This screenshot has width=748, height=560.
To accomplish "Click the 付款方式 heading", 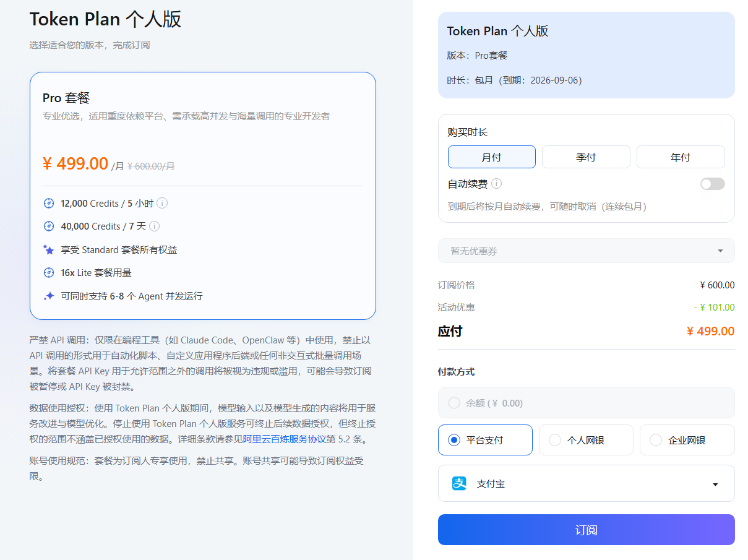I will 456,372.
